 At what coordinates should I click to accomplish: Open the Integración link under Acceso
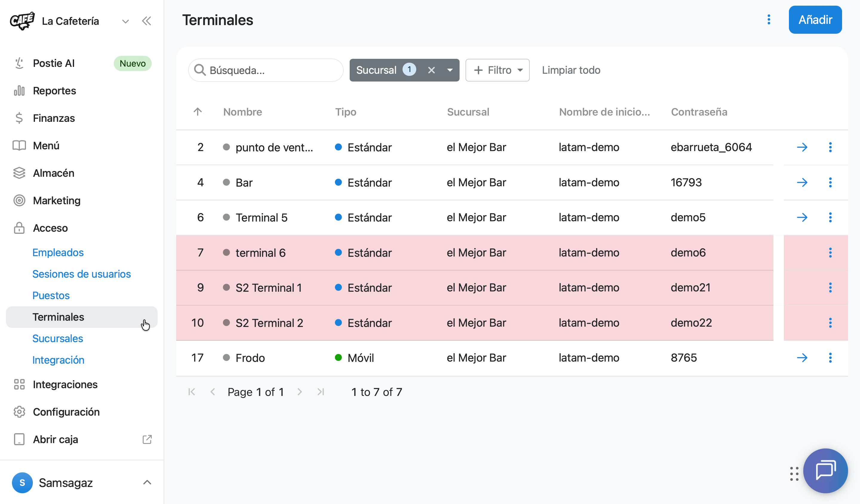coord(58,360)
